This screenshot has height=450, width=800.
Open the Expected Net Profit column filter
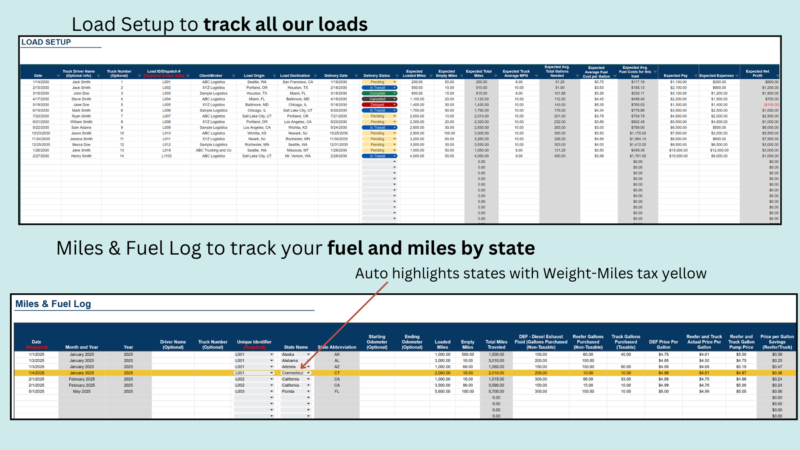coord(777,76)
